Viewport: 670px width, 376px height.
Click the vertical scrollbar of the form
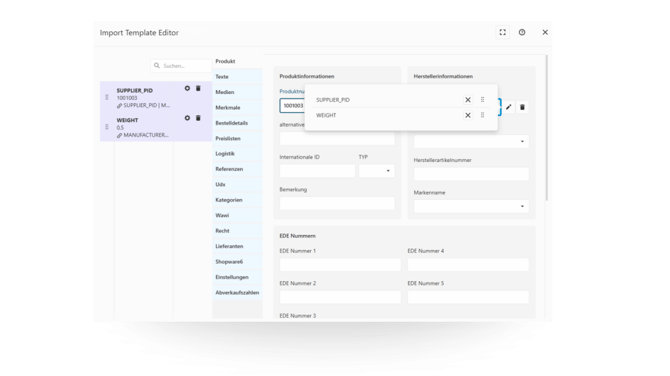[546, 127]
